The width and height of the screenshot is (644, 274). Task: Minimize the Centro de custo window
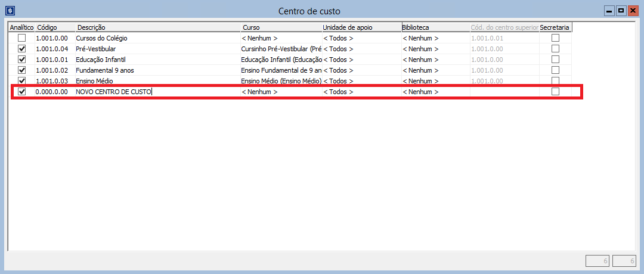609,11
